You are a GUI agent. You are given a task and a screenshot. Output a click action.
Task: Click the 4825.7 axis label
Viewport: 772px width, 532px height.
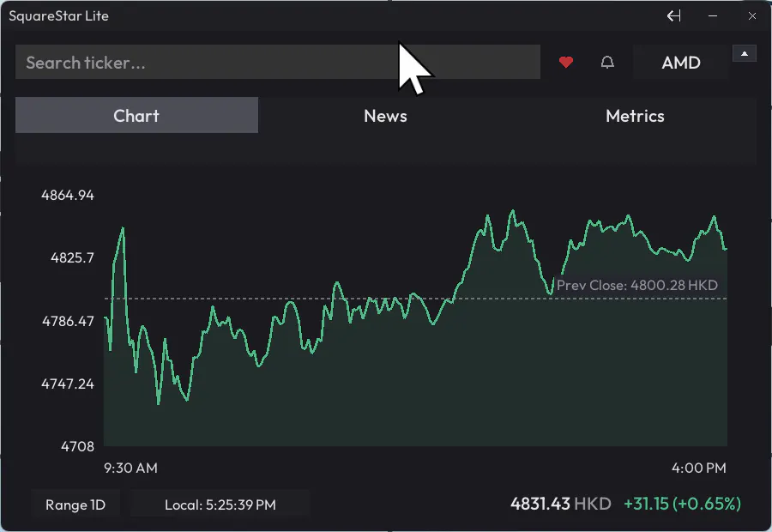coord(72,257)
